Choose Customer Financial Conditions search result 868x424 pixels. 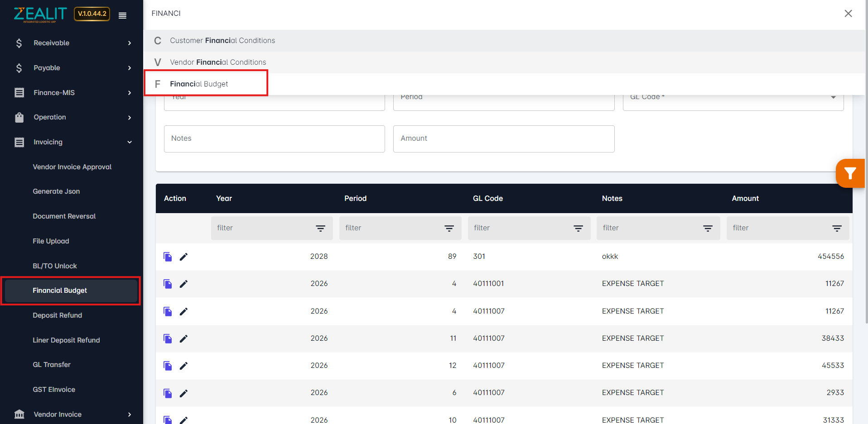[x=222, y=40]
